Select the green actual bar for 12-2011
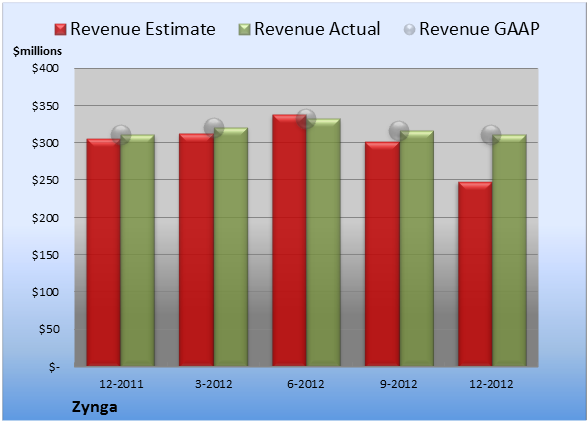Image resolution: width=588 pixels, height=422 pixels. click(x=138, y=251)
